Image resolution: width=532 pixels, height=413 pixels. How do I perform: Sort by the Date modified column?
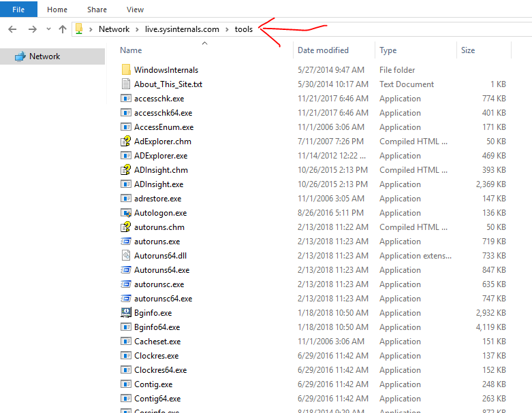click(323, 50)
